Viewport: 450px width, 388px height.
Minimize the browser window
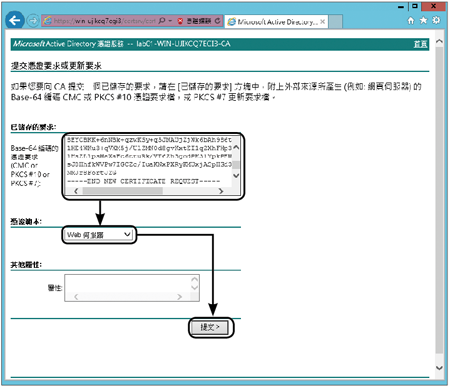pos(401,6)
